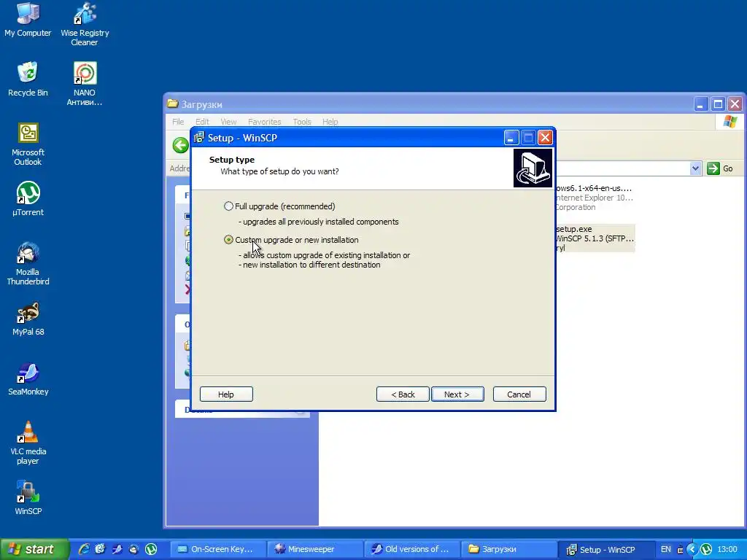The height and width of the screenshot is (560, 747).
Task: Open the Windows Start menu
Action: pyautogui.click(x=34, y=549)
